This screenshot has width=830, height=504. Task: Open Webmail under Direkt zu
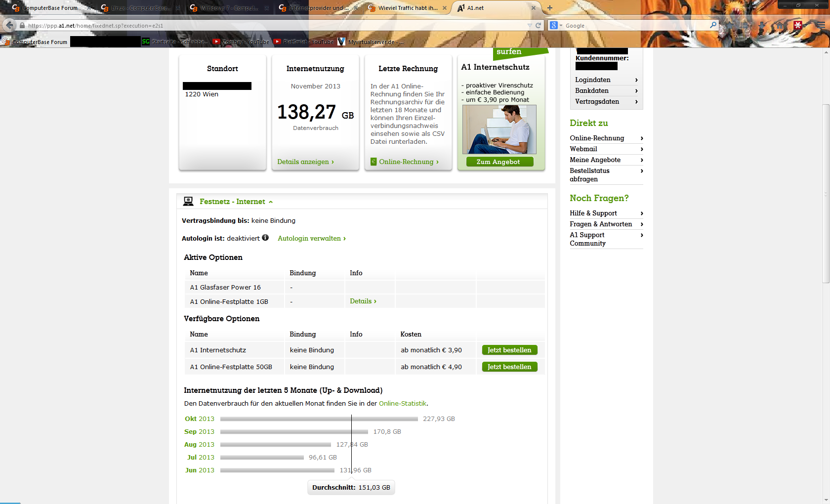point(606,149)
